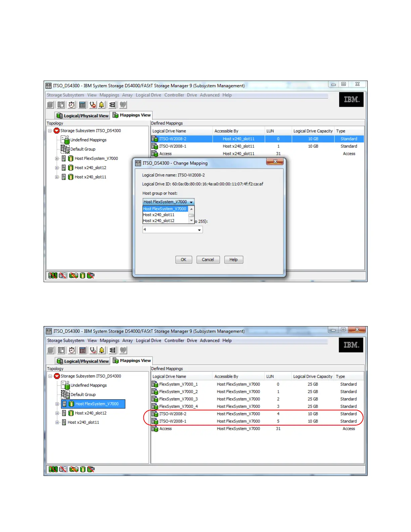The width and height of the screenshot is (411, 532).
Task: Switch to Logical/Physical View tab in lower window
Action: click(x=83, y=361)
